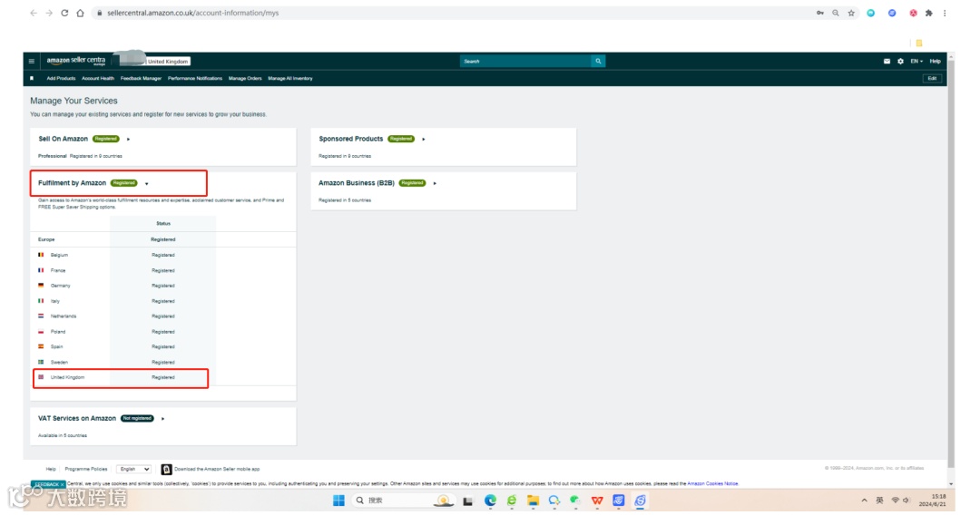
Task: Open the United Kingdom marketplace switcher
Action: [168, 61]
